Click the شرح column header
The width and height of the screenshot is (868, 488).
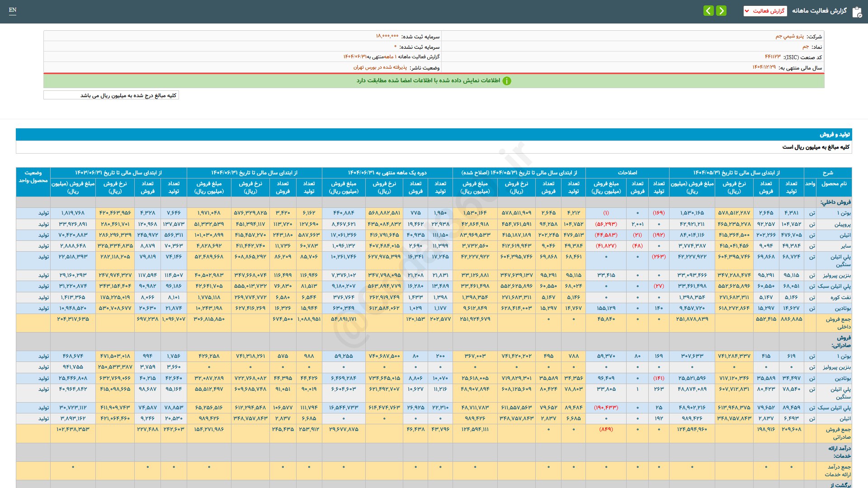click(827, 173)
